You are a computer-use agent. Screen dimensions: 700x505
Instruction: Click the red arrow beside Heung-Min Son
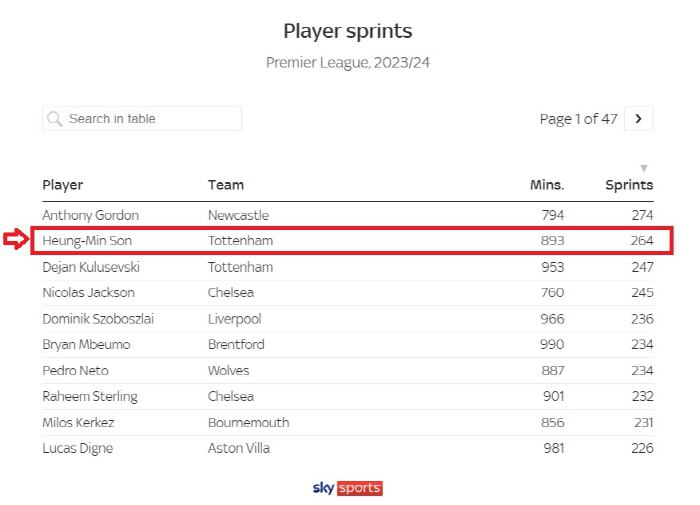click(16, 239)
